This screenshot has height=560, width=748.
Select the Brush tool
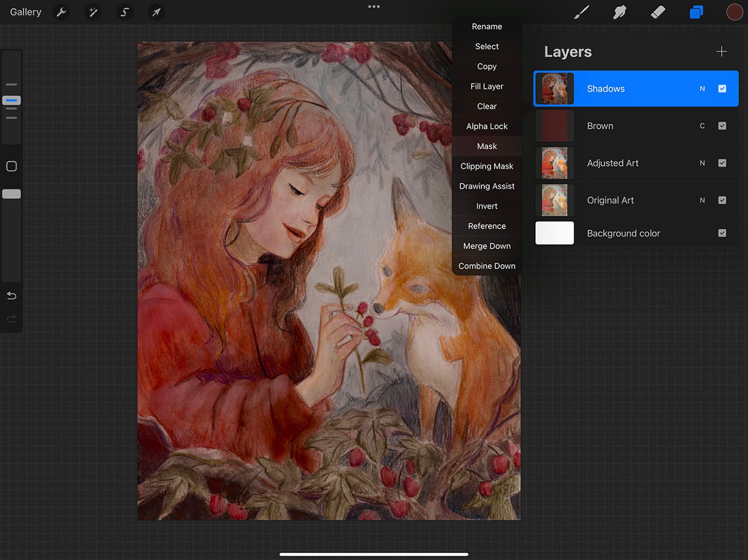pos(581,12)
